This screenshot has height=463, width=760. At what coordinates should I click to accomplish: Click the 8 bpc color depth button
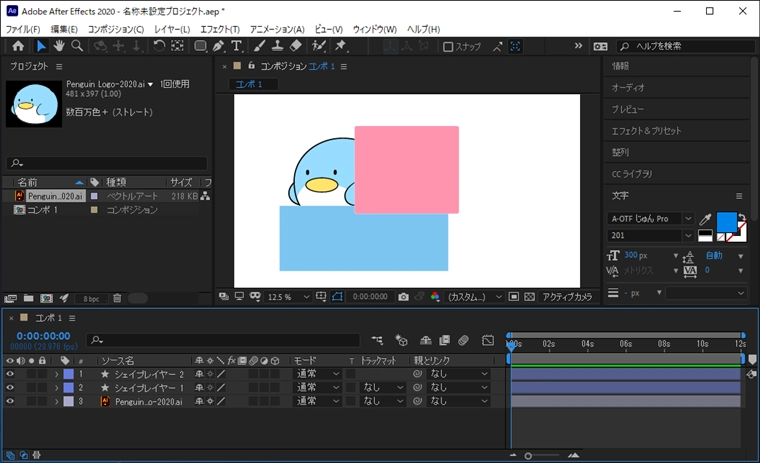coord(91,299)
